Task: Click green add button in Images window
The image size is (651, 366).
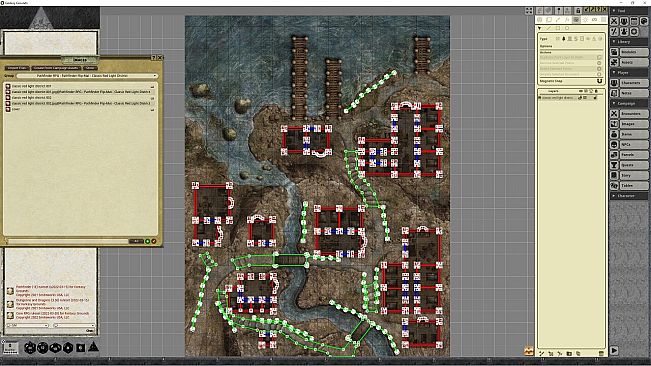Action: pyautogui.click(x=147, y=241)
